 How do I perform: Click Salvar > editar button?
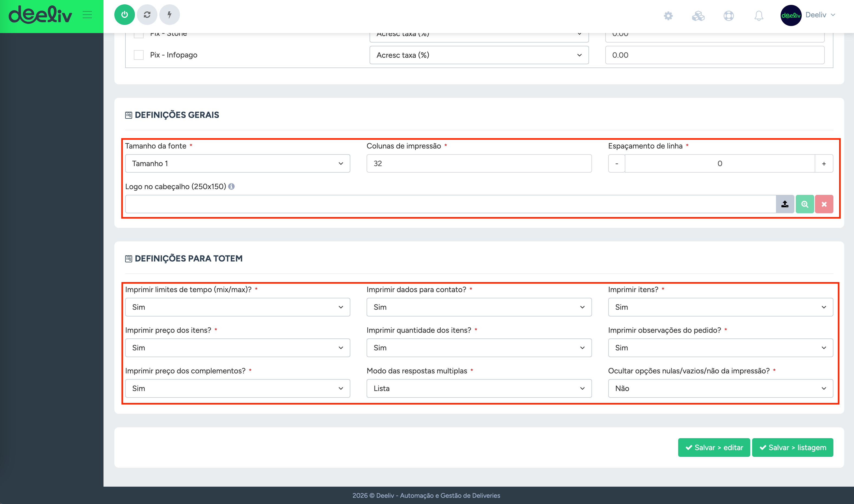pos(714,447)
